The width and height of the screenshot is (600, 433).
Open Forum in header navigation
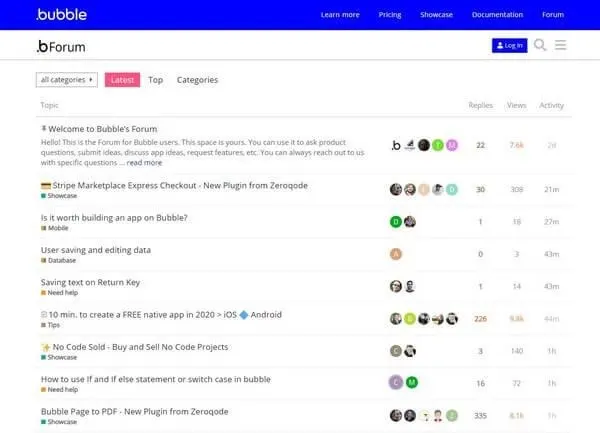[x=553, y=15]
